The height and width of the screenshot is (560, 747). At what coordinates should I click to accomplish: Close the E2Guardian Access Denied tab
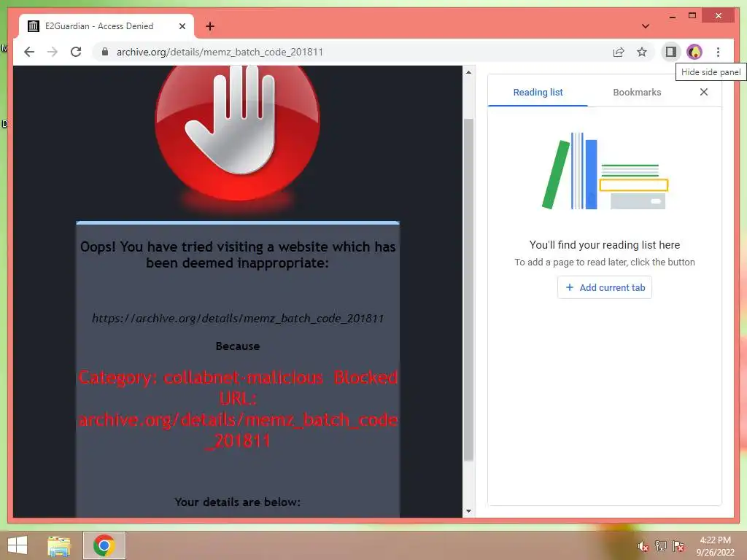point(182,26)
